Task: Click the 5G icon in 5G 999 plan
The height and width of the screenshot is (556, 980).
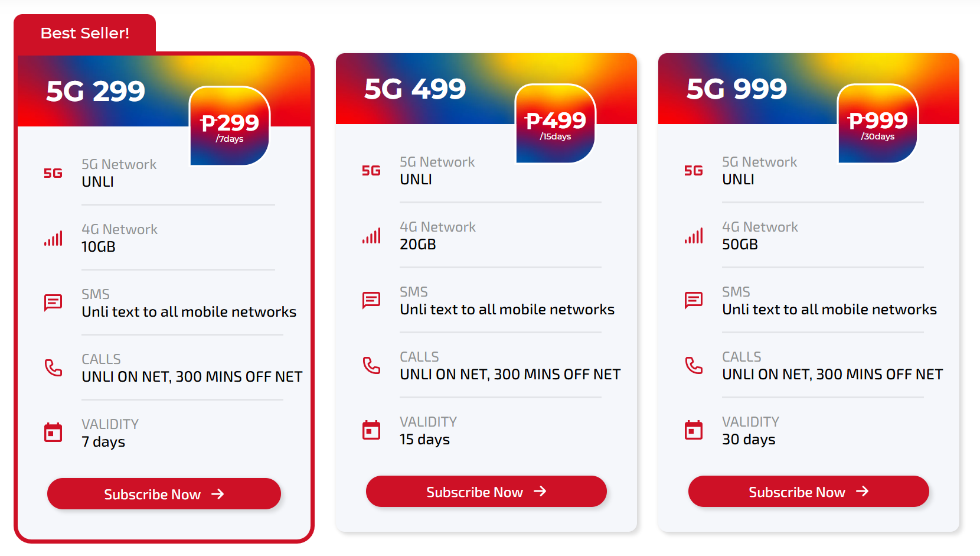Action: pos(694,171)
